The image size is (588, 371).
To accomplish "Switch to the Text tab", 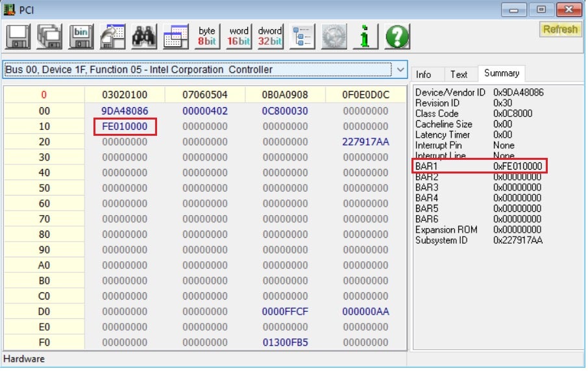I will tap(459, 74).
